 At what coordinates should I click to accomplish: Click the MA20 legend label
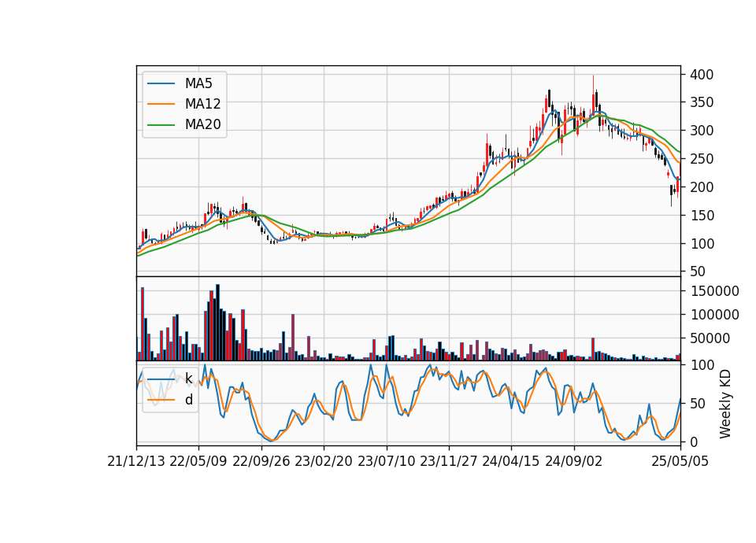(x=202, y=124)
